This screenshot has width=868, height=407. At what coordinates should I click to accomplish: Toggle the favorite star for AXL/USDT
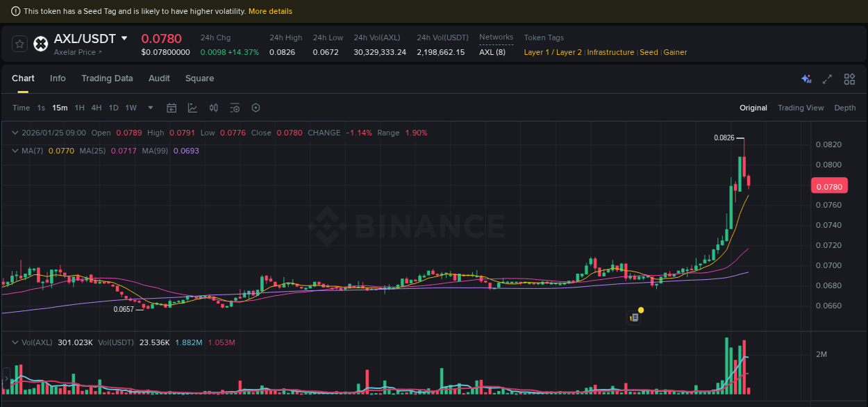pos(19,44)
